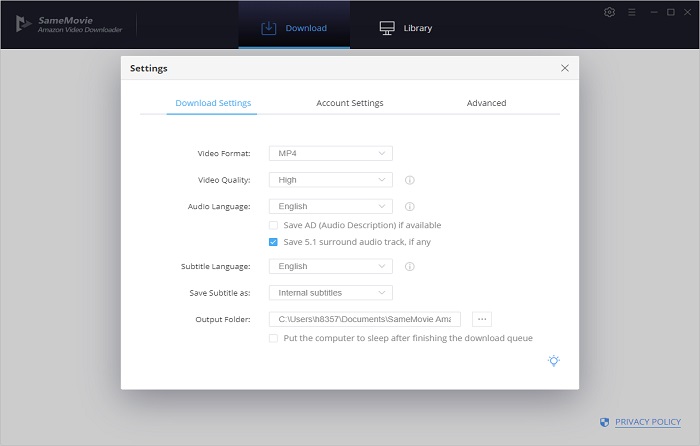Open the Video Format dropdown
Viewport: 700px width, 446px height.
330,153
